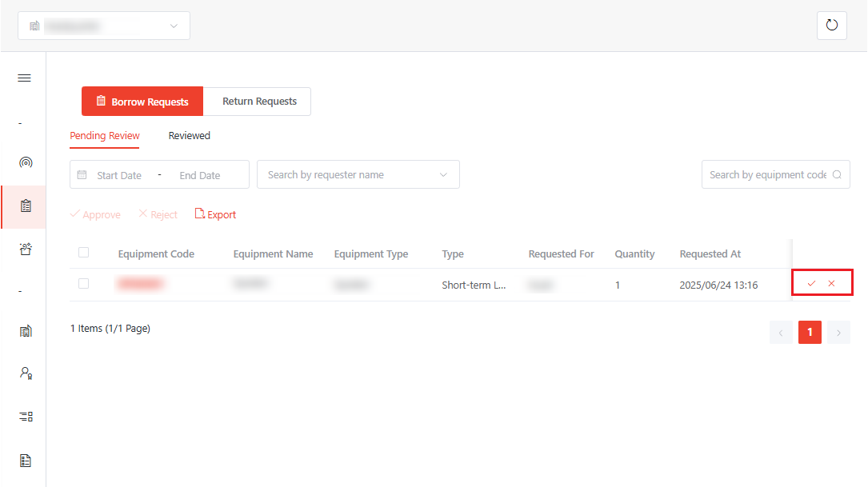This screenshot has height=487, width=868.
Task: Open the building icon in the sidebar
Action: (x=25, y=330)
